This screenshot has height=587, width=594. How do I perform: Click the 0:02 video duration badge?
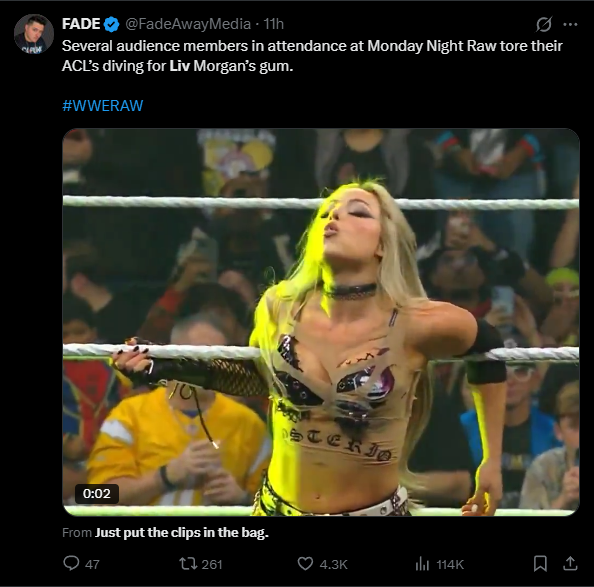click(x=97, y=493)
